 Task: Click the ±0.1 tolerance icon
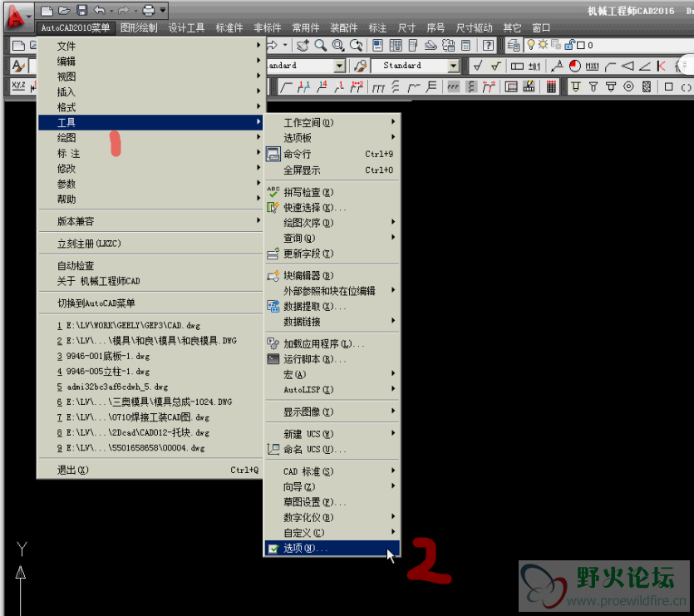(534, 66)
